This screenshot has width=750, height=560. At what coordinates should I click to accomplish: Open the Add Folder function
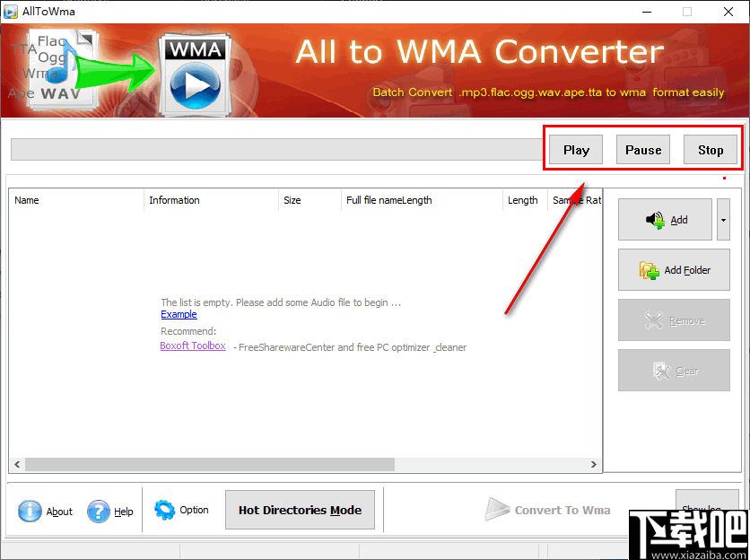[674, 269]
